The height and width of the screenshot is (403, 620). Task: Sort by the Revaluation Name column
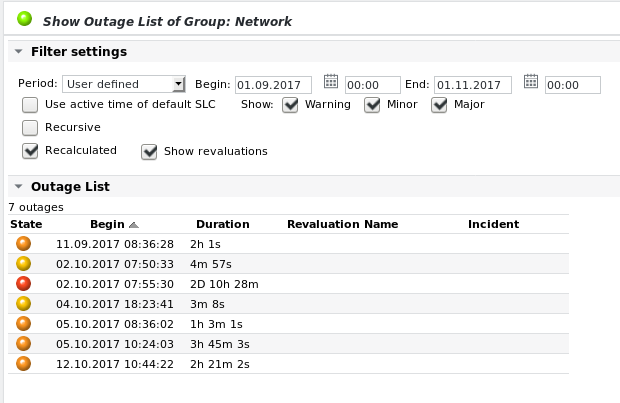point(342,224)
